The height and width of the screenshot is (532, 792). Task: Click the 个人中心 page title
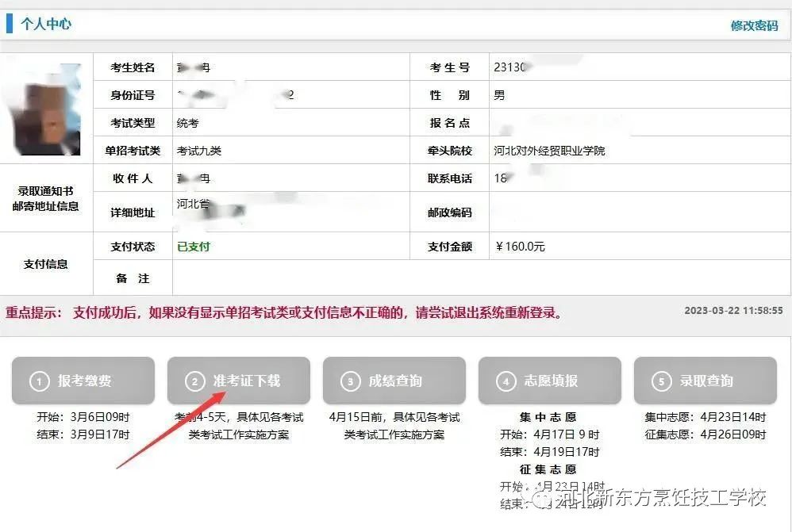(x=46, y=24)
